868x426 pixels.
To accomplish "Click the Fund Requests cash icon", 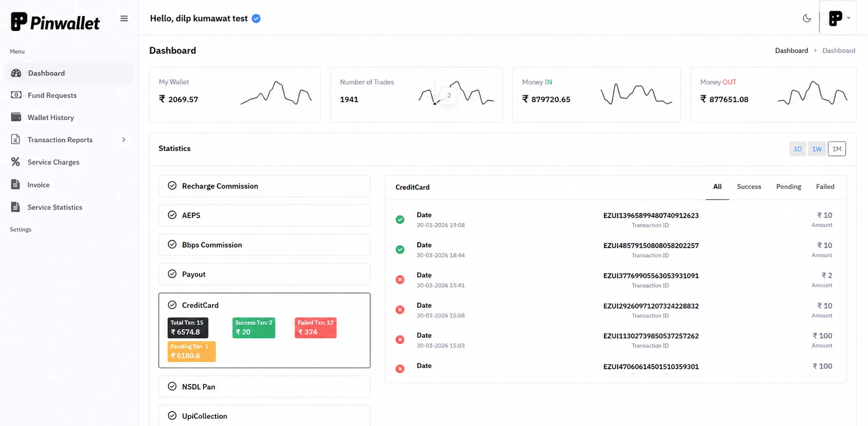I will click(16, 95).
